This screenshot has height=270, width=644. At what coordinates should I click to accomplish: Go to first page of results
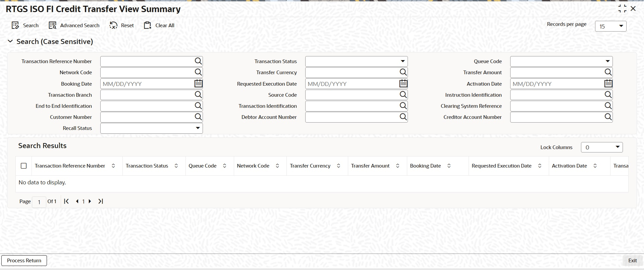click(x=66, y=201)
